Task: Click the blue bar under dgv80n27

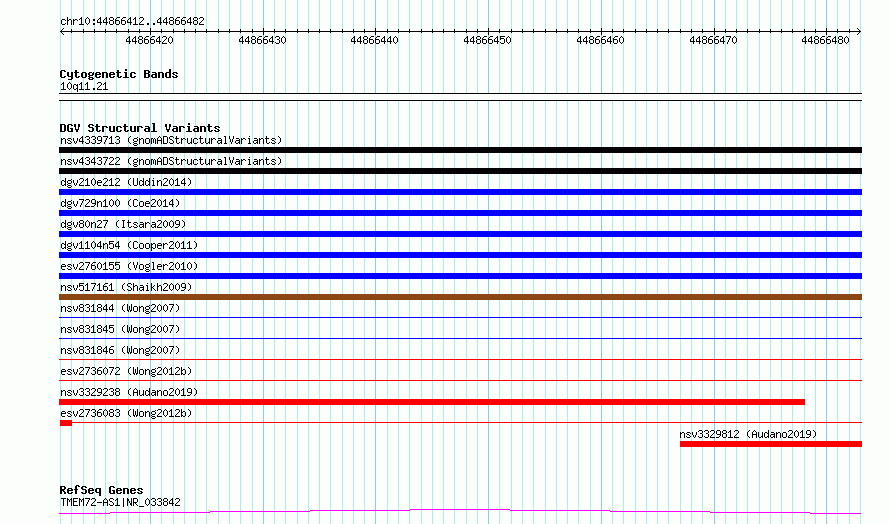Action: [x=460, y=234]
